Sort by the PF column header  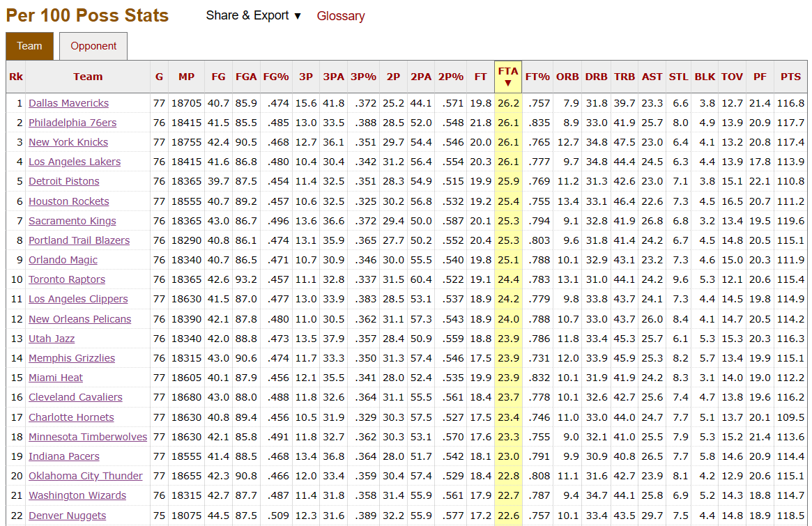point(760,77)
